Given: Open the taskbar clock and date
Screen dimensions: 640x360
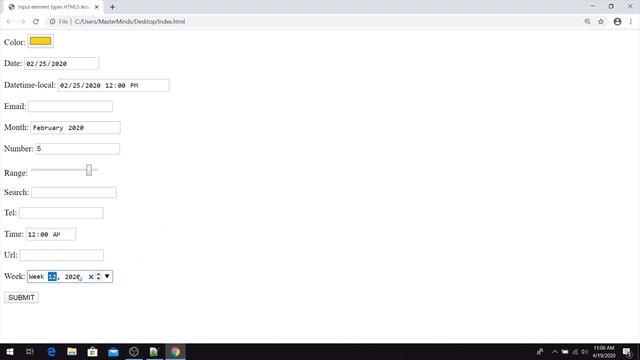Looking at the screenshot, I should pyautogui.click(x=604, y=351).
